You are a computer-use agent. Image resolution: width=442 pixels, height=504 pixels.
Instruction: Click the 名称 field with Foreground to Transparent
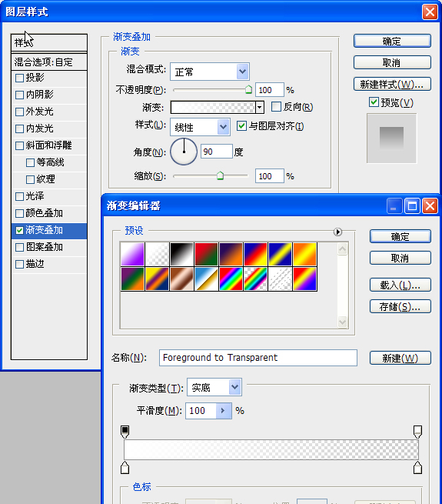[x=258, y=358]
